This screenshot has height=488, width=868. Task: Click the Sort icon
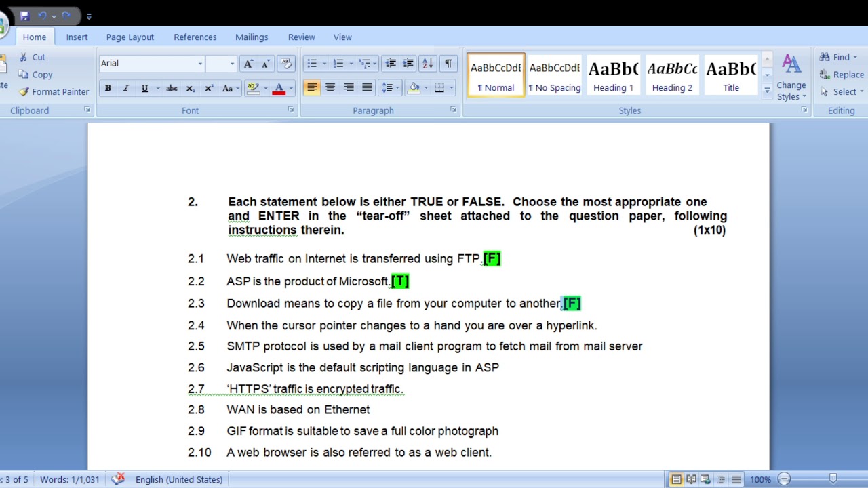[x=428, y=63]
